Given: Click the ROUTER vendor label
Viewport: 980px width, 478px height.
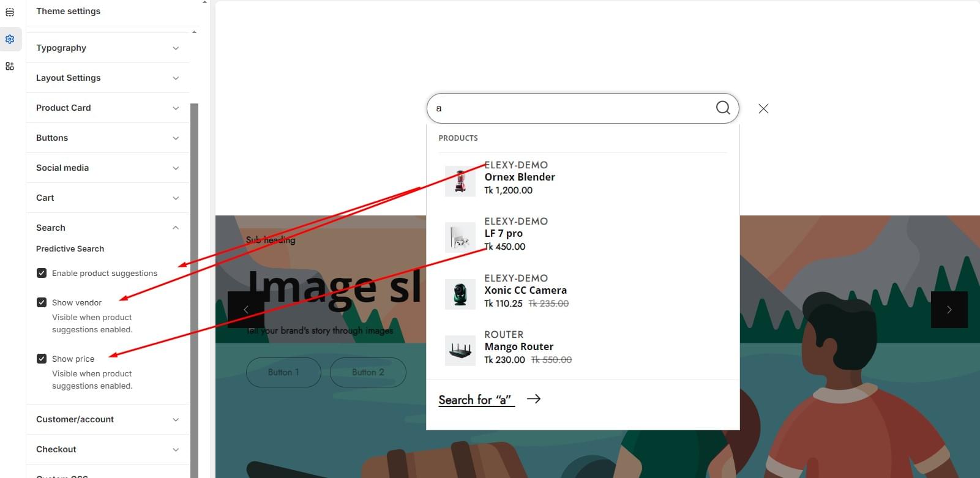Looking at the screenshot, I should point(504,334).
